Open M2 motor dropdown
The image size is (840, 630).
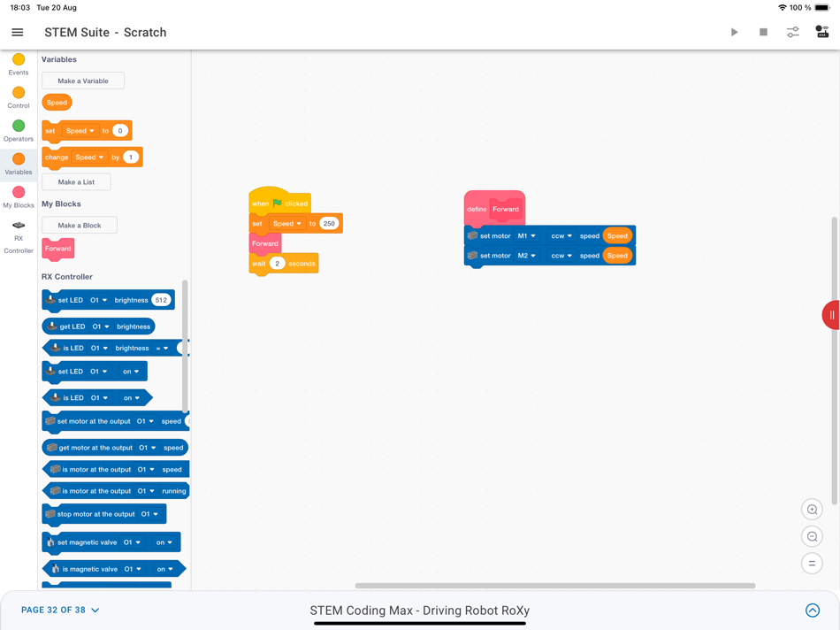click(x=526, y=256)
